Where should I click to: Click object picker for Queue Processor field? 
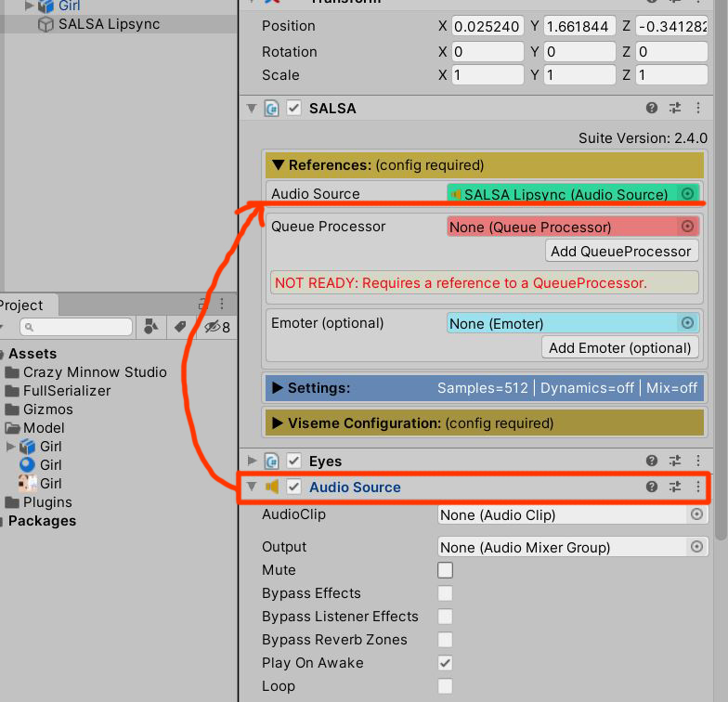687,227
